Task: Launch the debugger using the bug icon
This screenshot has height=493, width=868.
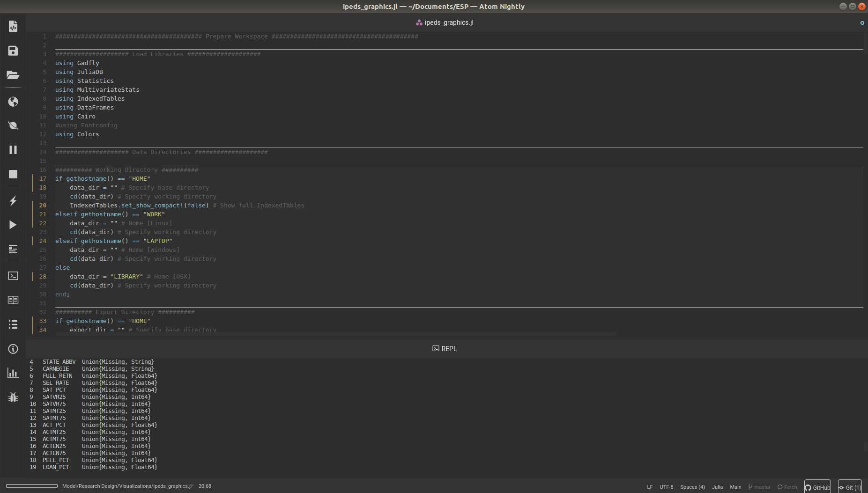Action: point(13,397)
